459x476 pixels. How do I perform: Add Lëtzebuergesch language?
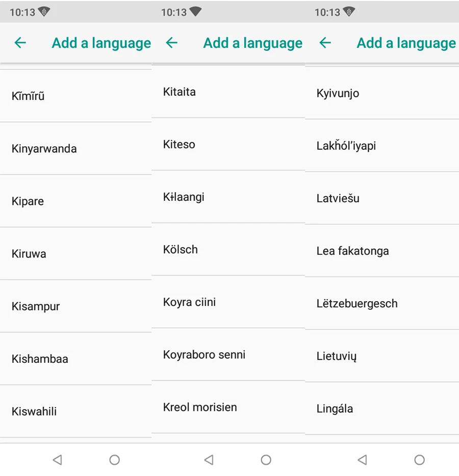pyautogui.click(x=382, y=303)
